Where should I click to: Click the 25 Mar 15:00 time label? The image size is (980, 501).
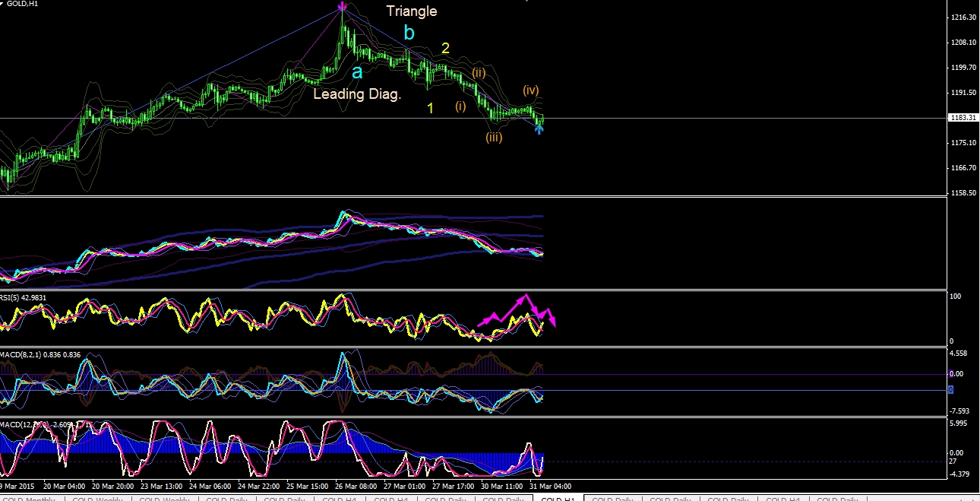click(307, 486)
